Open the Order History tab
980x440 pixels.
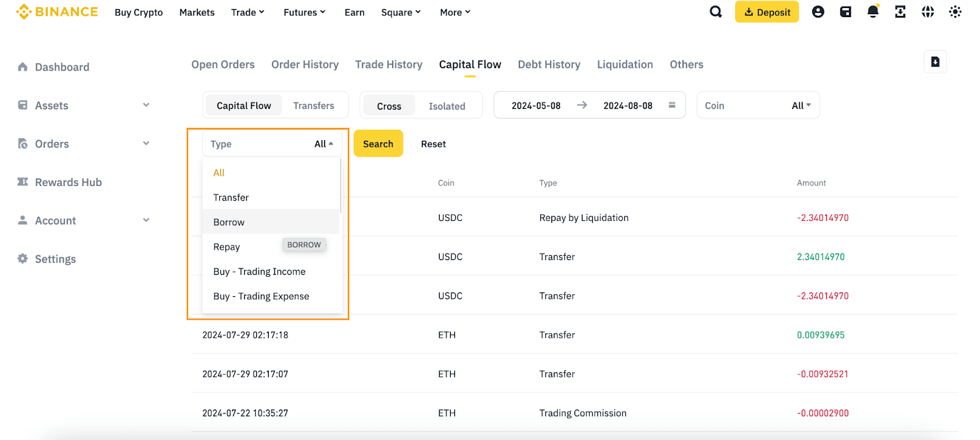(305, 64)
